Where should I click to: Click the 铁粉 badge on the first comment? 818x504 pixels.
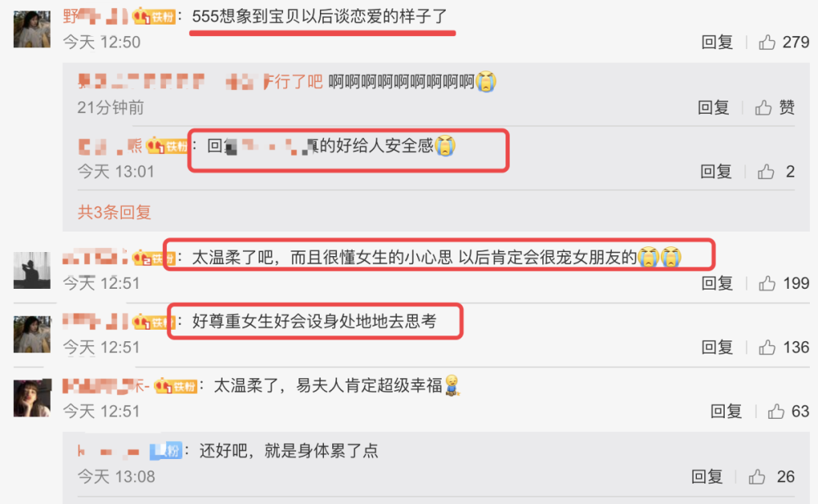[154, 16]
